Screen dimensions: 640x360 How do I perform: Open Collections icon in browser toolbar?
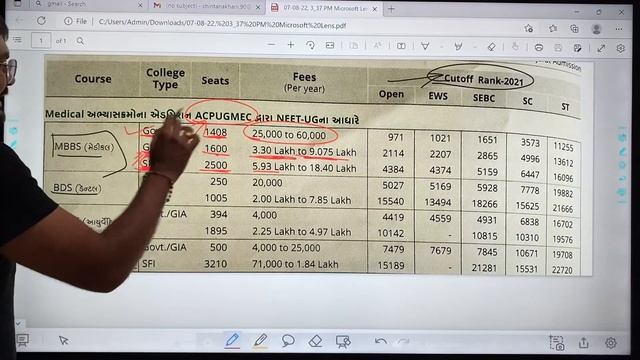574,29
